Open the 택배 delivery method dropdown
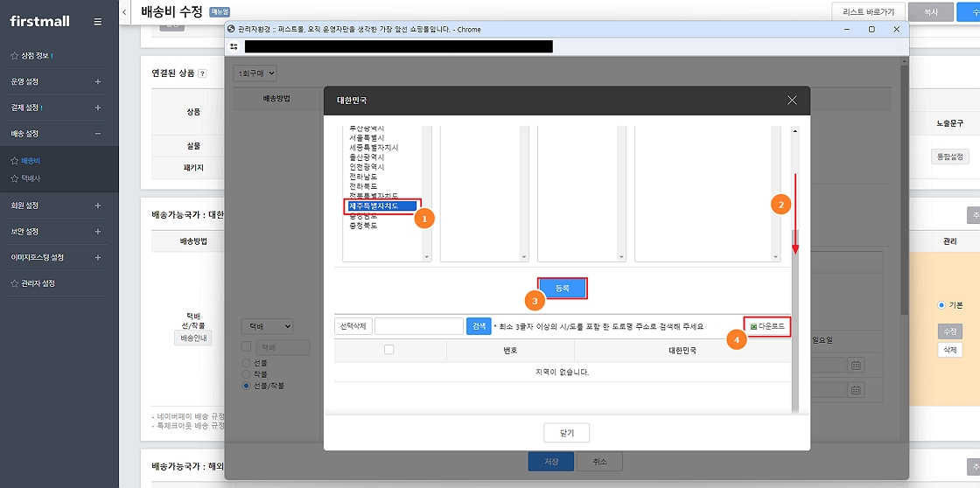 (267, 325)
